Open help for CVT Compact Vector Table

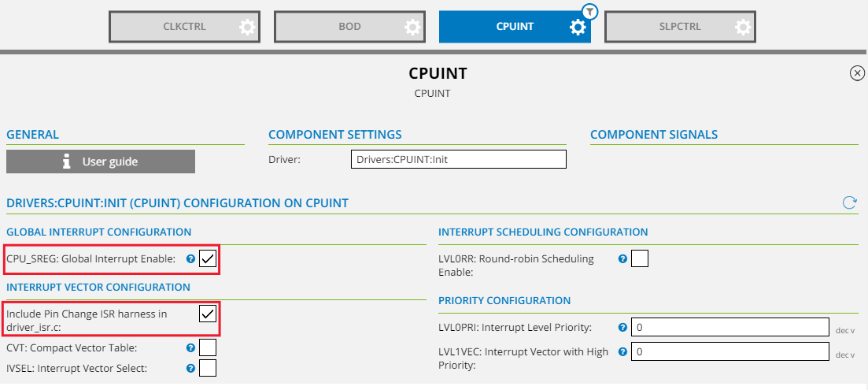point(190,347)
